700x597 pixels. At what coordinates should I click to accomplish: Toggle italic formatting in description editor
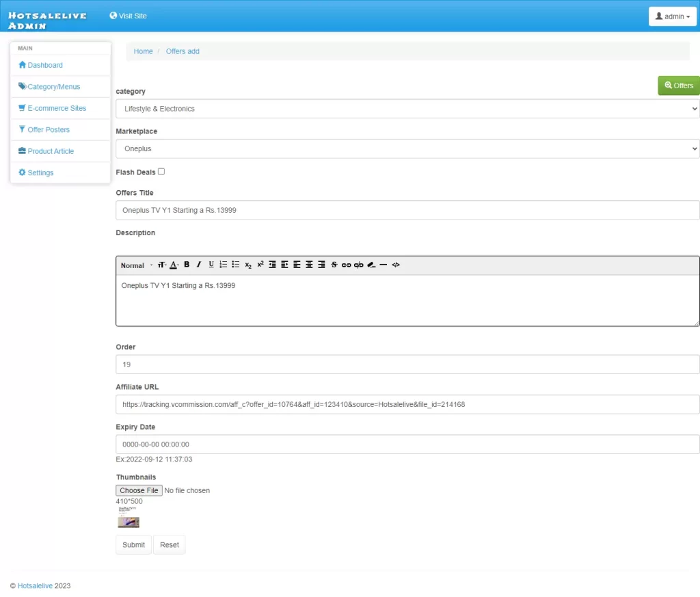coord(199,265)
